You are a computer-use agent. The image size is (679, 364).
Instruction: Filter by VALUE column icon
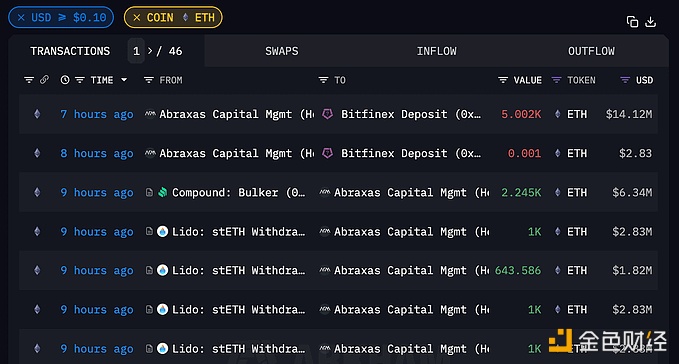pos(503,80)
